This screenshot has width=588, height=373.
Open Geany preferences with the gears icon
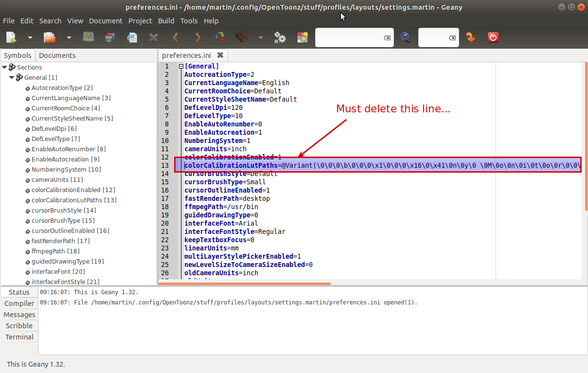[279, 37]
